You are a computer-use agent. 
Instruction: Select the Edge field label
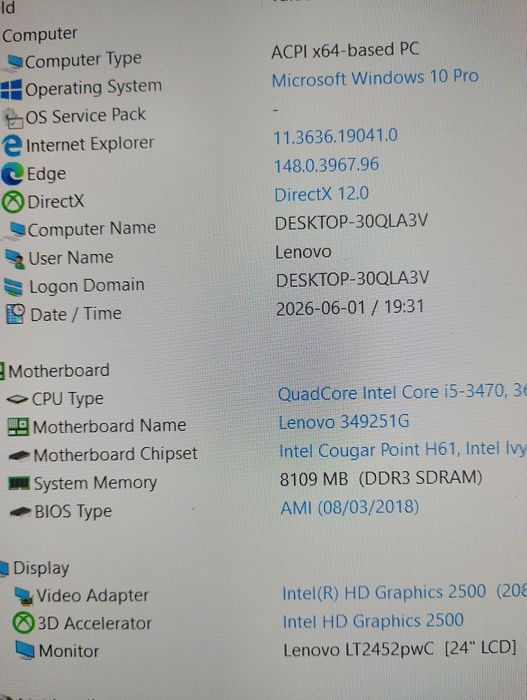click(x=46, y=174)
